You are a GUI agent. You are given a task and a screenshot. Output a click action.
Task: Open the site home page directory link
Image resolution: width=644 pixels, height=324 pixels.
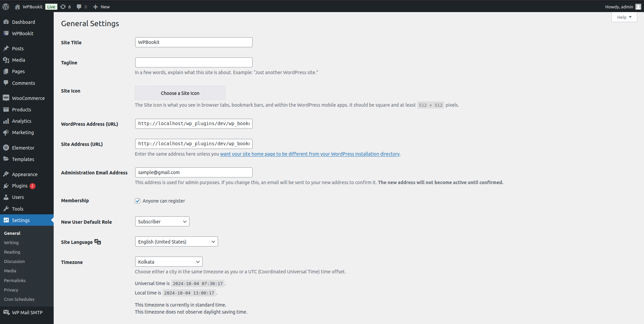tap(310, 154)
